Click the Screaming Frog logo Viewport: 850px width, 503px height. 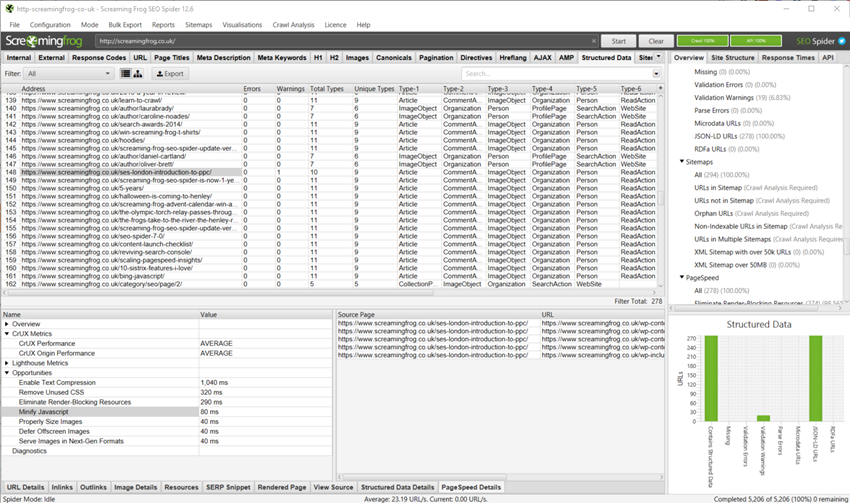(x=45, y=41)
